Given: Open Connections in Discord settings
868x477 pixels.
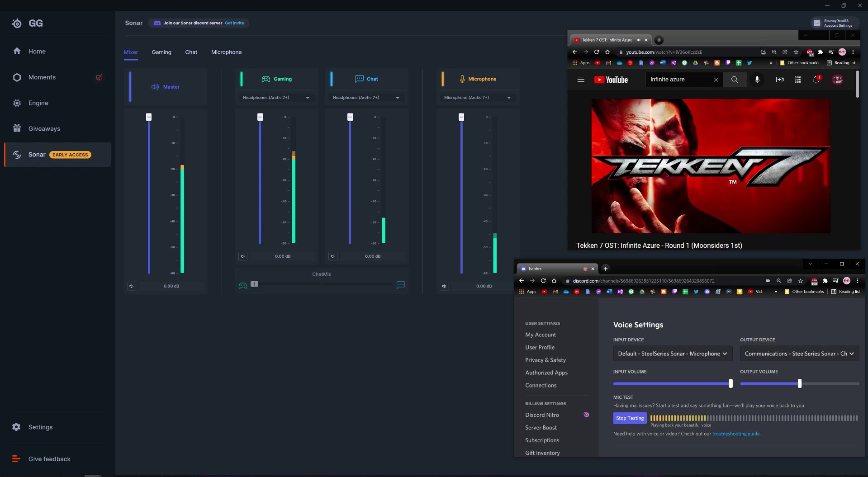Looking at the screenshot, I should (541, 386).
